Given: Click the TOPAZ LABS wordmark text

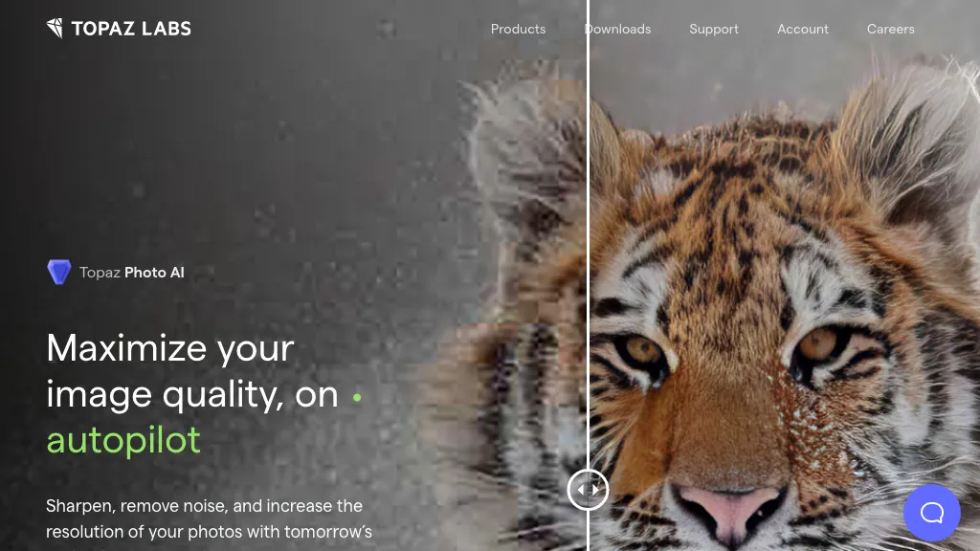Looking at the screenshot, I should 131,29.
